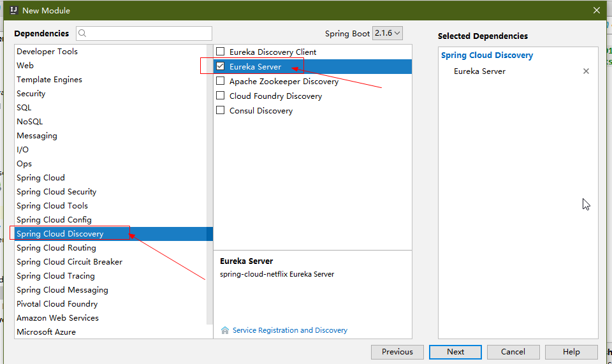
Task: Open the Spring Boot version dropdown
Action: click(x=387, y=33)
